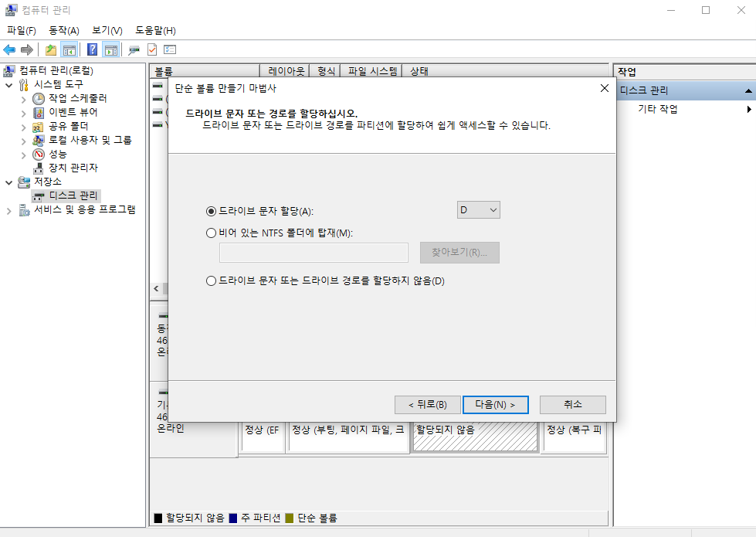Expand the 이벤트 뷰어 tree node
The image size is (756, 537).
coord(24,114)
